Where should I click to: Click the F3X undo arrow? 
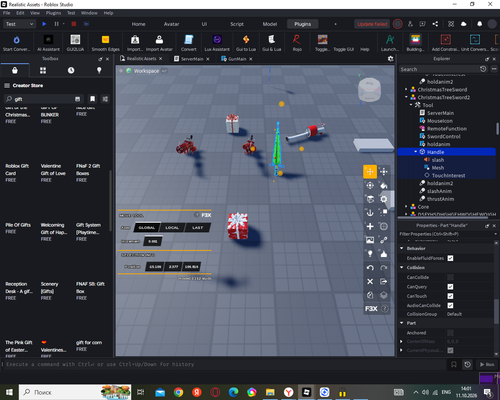pyautogui.click(x=370, y=268)
